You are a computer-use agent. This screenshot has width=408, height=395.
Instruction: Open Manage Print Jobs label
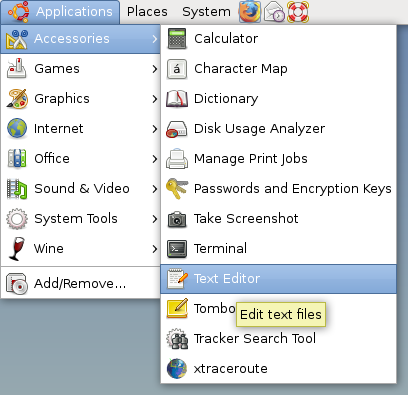[x=251, y=159]
